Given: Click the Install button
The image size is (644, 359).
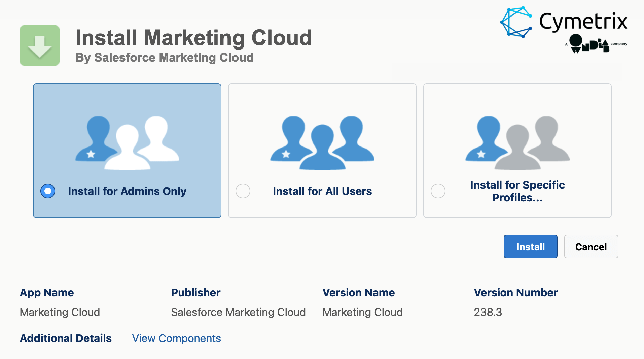Looking at the screenshot, I should [531, 247].
